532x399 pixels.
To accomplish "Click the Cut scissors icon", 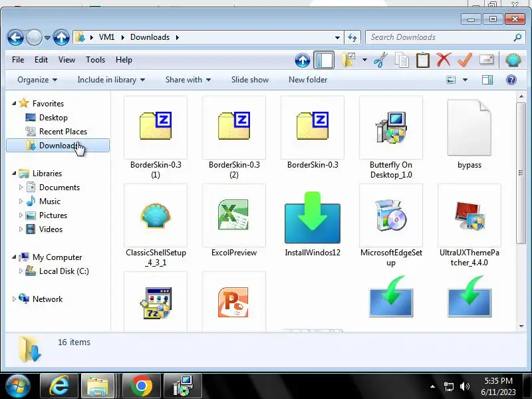I will pyautogui.click(x=380, y=60).
